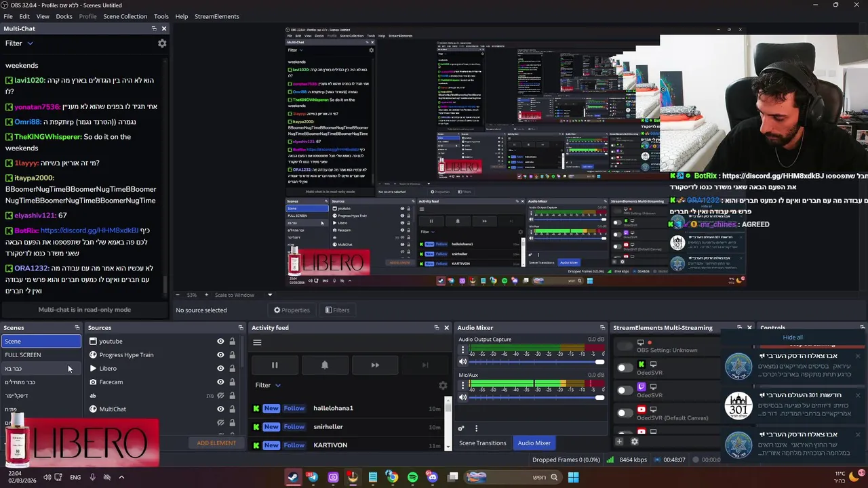The width and height of the screenshot is (868, 488).
Task: Float the Sources dock panel
Action: point(241,327)
